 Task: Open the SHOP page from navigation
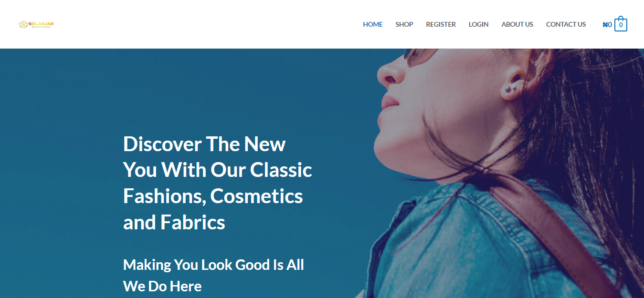pyautogui.click(x=404, y=24)
